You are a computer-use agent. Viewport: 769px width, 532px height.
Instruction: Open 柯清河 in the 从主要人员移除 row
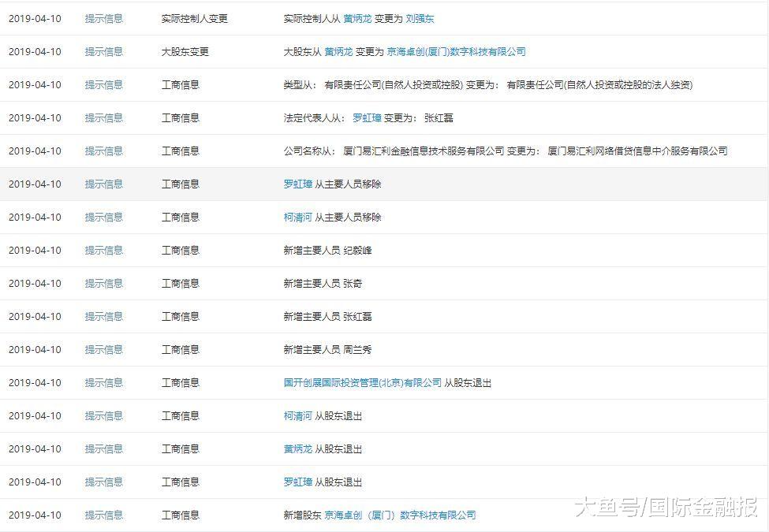[298, 217]
